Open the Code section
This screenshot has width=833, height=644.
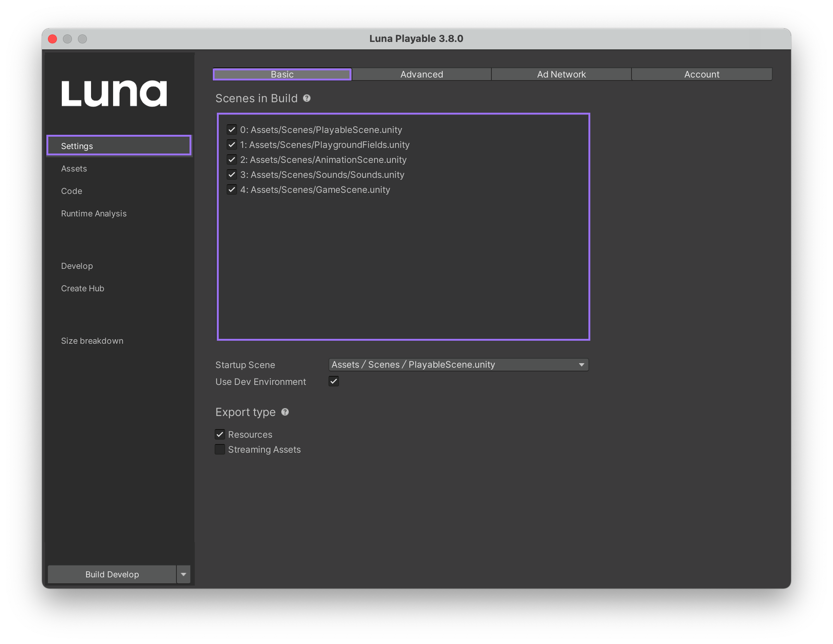click(72, 191)
